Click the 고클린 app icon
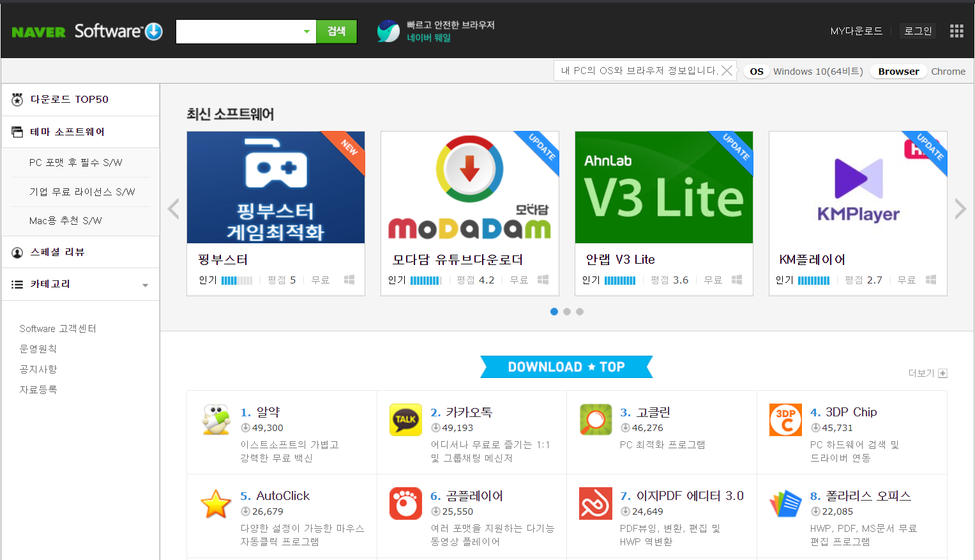The width and height of the screenshot is (975, 560). (x=596, y=420)
